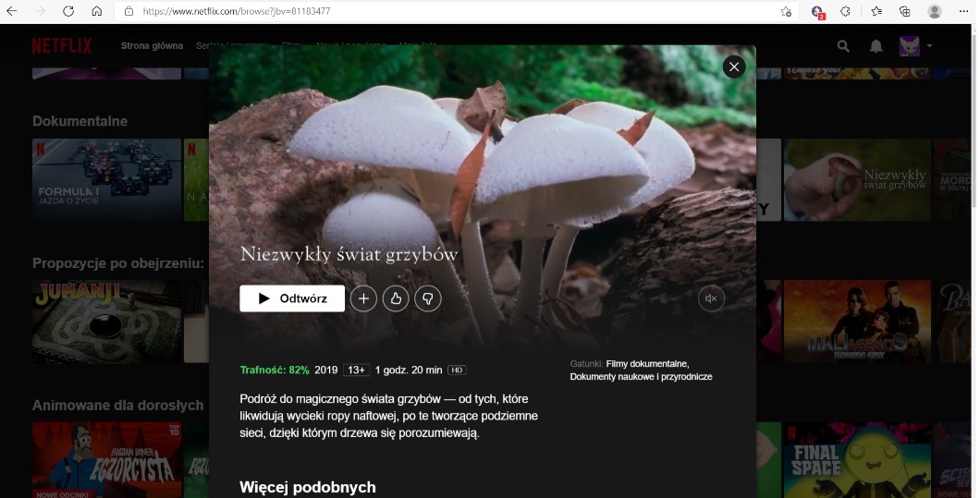
Task: Refresh the browser page
Action: pos(68,11)
